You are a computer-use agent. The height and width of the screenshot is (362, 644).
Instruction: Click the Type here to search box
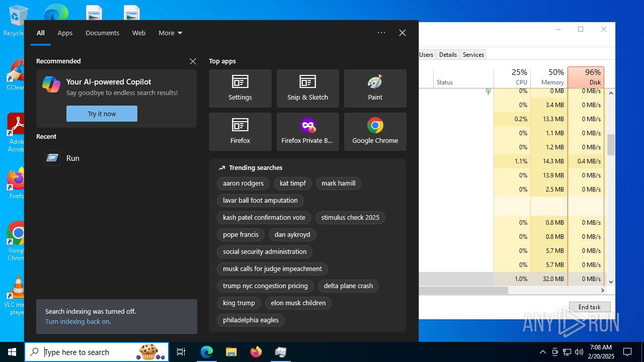(x=97, y=352)
